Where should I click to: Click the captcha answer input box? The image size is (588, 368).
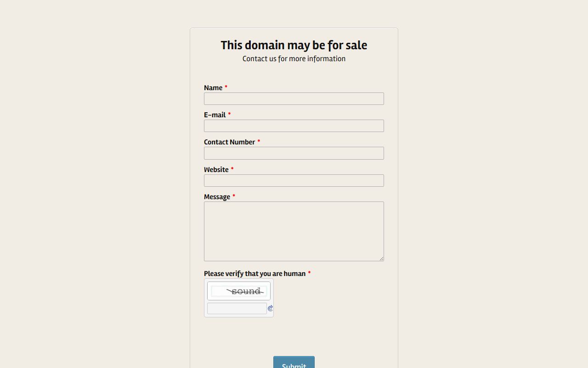coord(237,308)
